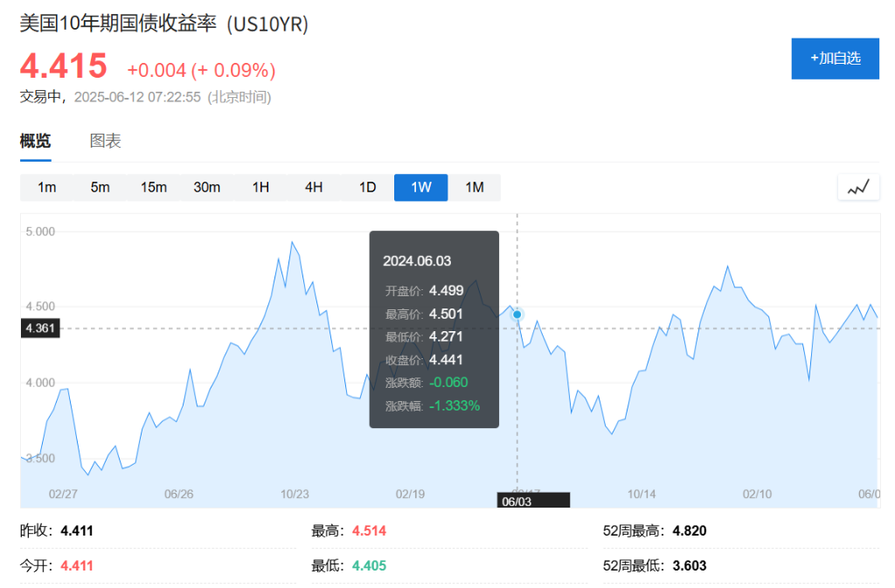This screenshot has width=895, height=588.
Task: Click the line-chart style icon
Action: point(857,186)
